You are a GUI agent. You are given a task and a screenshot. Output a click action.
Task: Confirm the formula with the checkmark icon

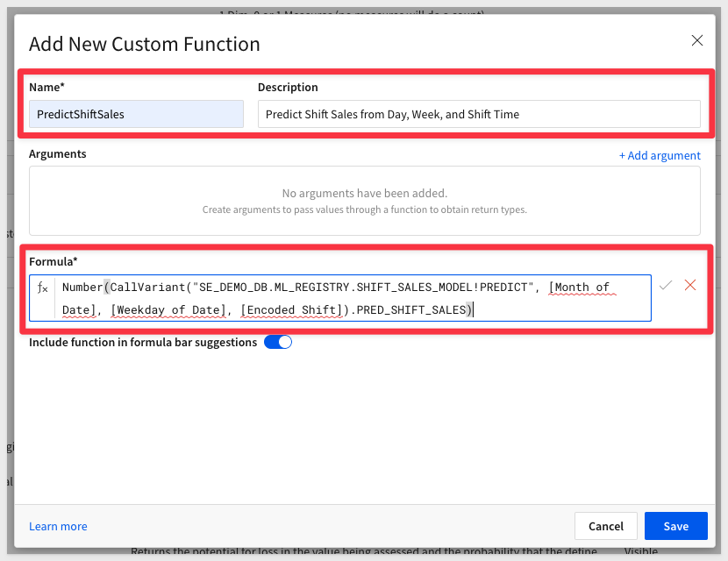click(667, 286)
